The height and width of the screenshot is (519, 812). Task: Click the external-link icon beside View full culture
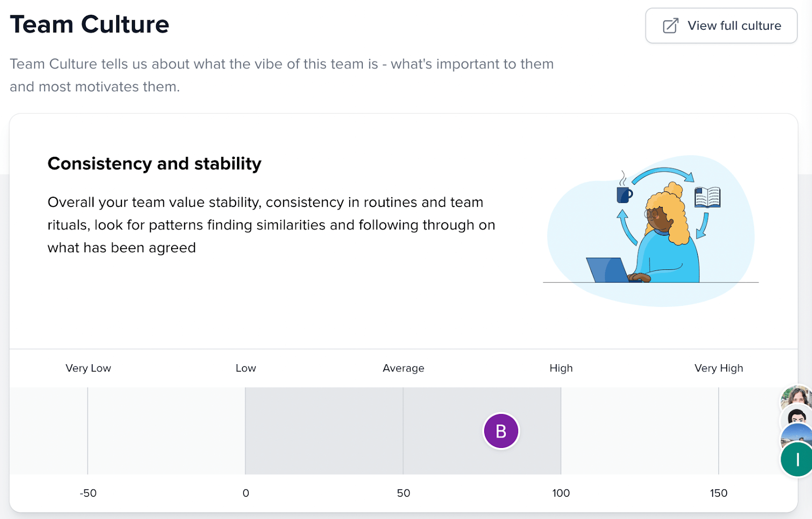(670, 26)
